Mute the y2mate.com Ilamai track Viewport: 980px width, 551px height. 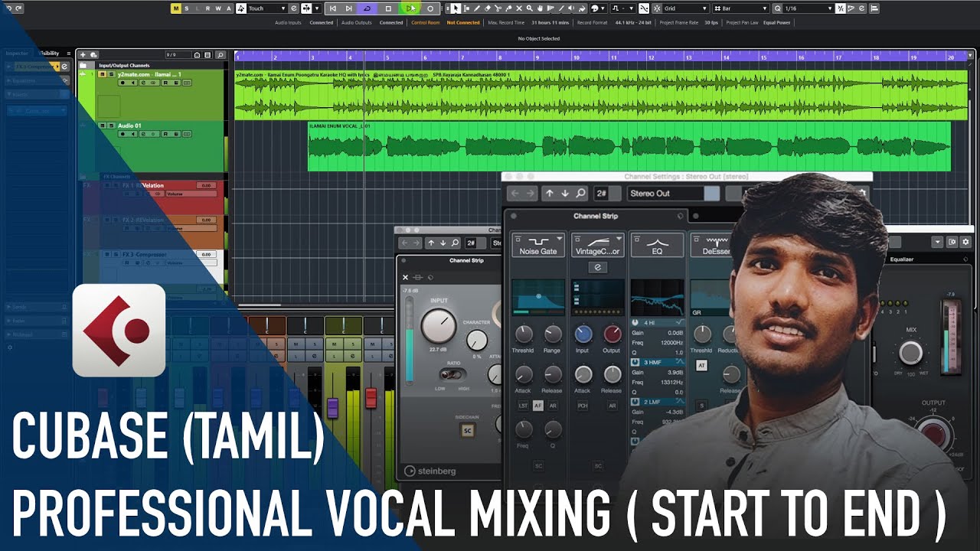tap(104, 74)
